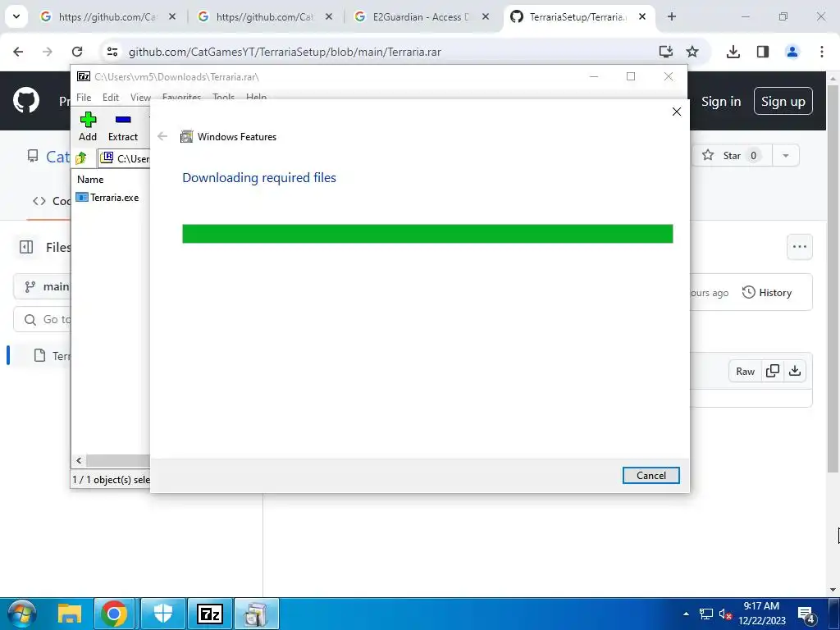Screen dimensions: 840x630
Task: Click the repository icon beside the Cat owner name
Action: [x=33, y=156]
